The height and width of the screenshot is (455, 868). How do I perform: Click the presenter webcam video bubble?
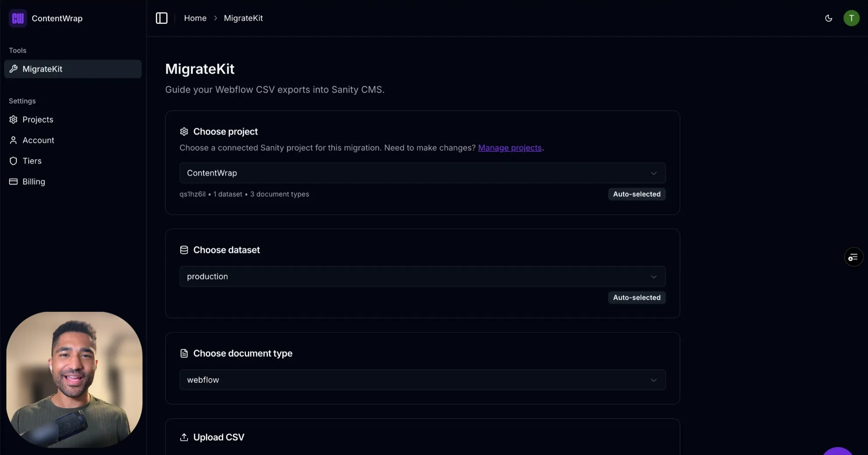(x=74, y=379)
